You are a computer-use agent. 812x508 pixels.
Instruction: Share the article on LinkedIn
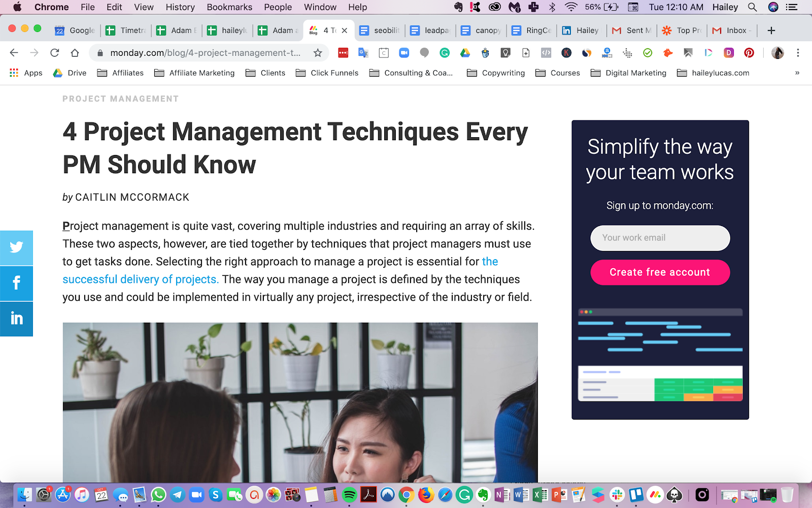[16, 319]
